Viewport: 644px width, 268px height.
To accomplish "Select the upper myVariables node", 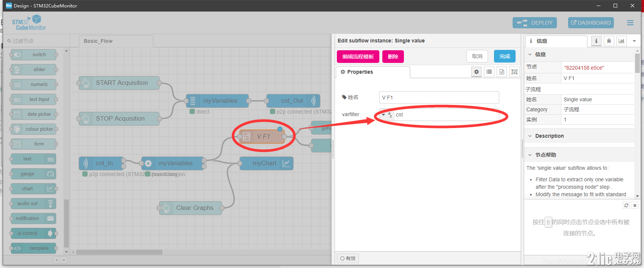I will point(217,101).
